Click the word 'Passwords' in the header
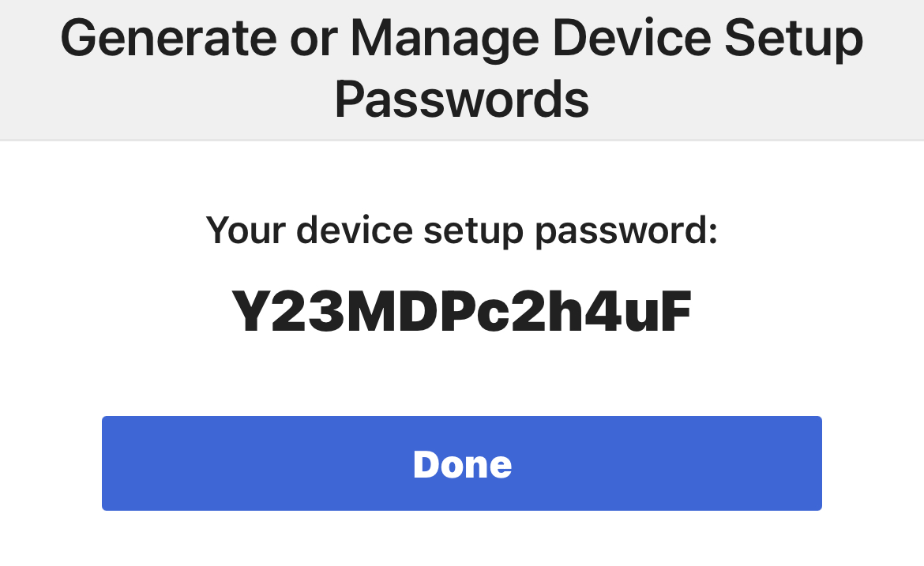 pyautogui.click(x=462, y=99)
